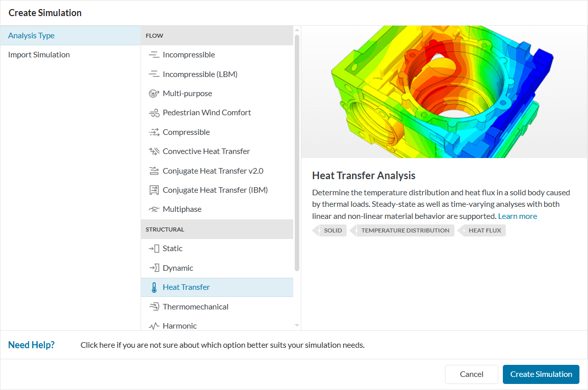Switch to the Import Simulation tab
Image resolution: width=588 pixels, height=390 pixels.
pos(39,54)
